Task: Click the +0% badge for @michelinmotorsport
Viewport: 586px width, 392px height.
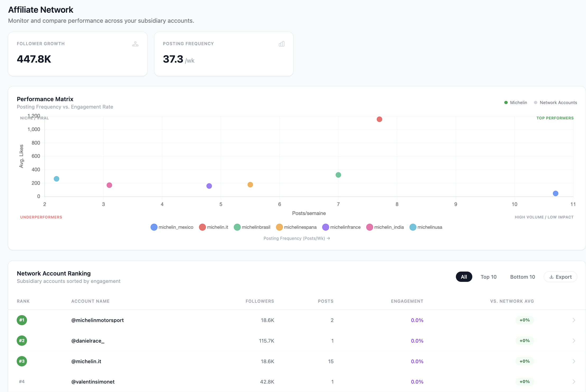Action: pos(525,320)
